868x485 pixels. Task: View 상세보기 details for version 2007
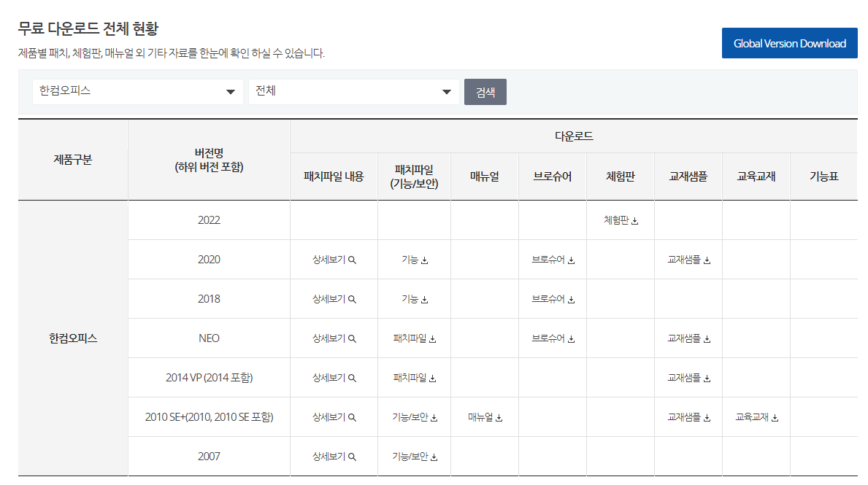coord(334,457)
